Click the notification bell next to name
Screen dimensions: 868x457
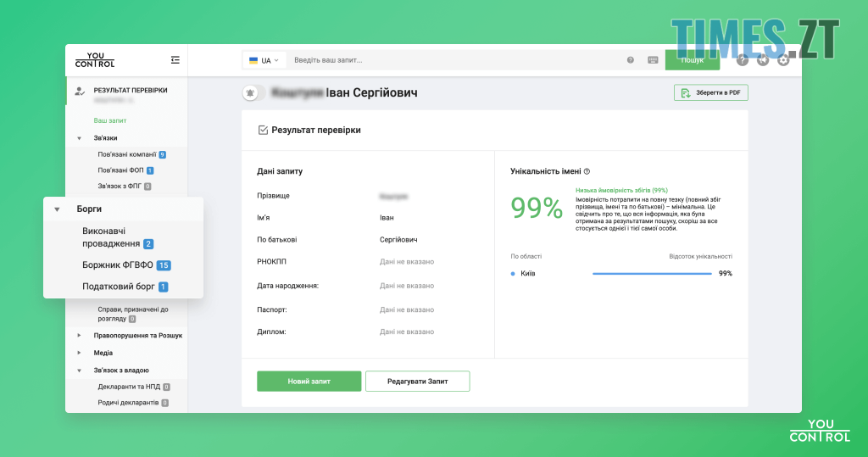pos(250,92)
